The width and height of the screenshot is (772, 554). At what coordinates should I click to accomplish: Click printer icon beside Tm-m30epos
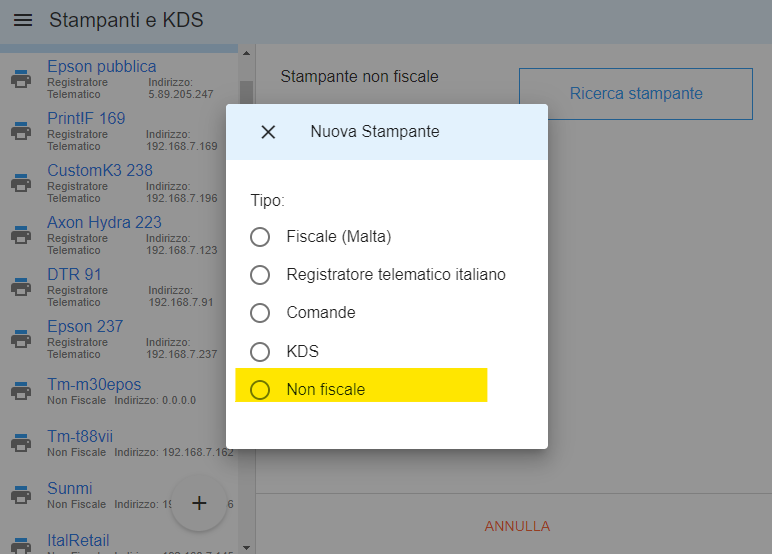pyautogui.click(x=20, y=391)
